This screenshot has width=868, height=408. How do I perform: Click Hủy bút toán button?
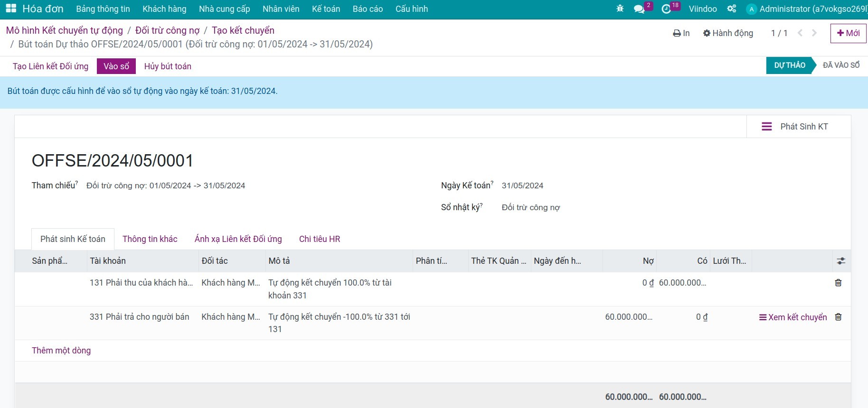pyautogui.click(x=168, y=66)
